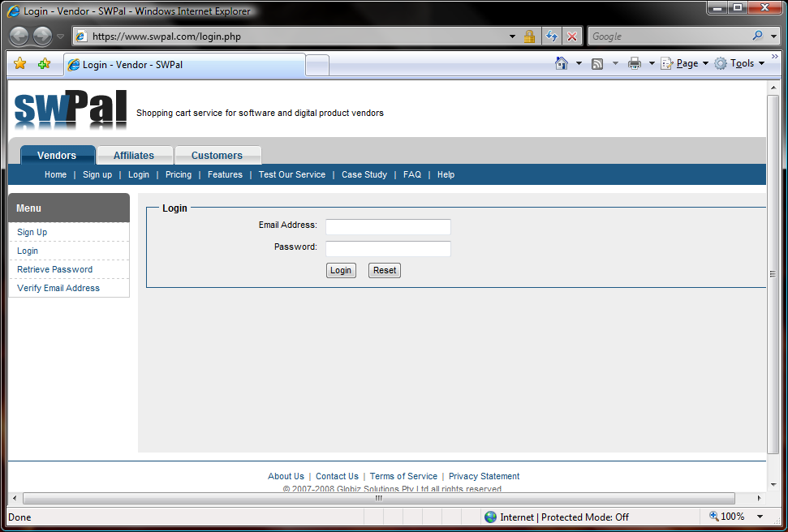Image resolution: width=788 pixels, height=532 pixels.
Task: Click the Add to Favorites icon
Action: click(x=44, y=64)
